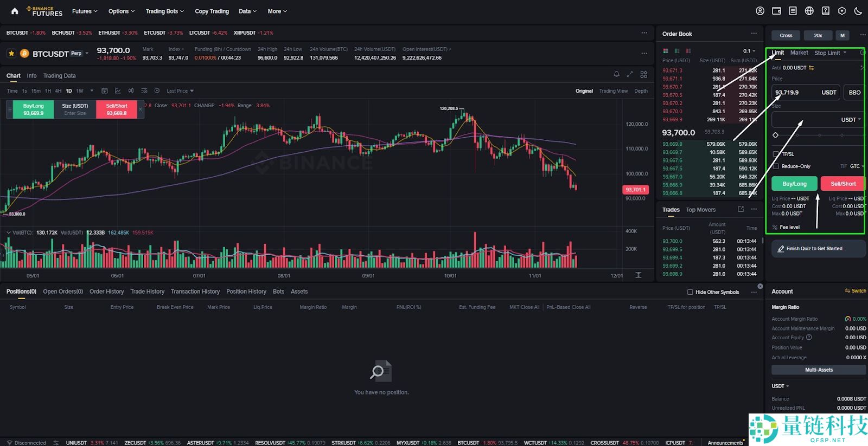This screenshot has width=868, height=446.
Task: Star BTCUSDT as favorite
Action: (11, 53)
